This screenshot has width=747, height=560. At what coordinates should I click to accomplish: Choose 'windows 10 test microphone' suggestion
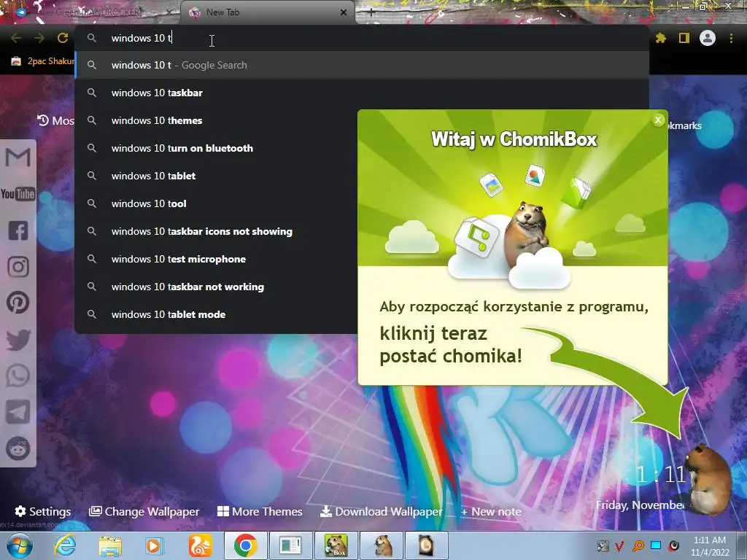[x=217, y=259]
